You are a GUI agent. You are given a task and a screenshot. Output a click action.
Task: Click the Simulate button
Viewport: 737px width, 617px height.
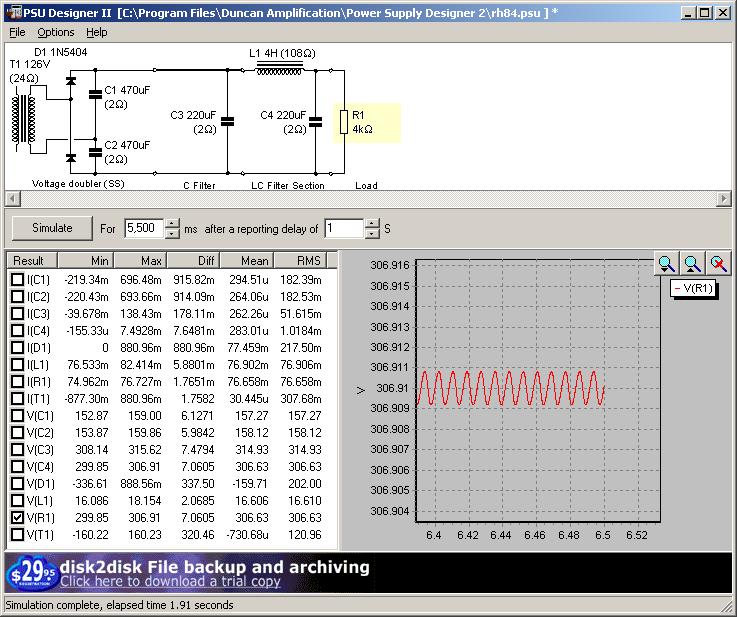point(52,228)
